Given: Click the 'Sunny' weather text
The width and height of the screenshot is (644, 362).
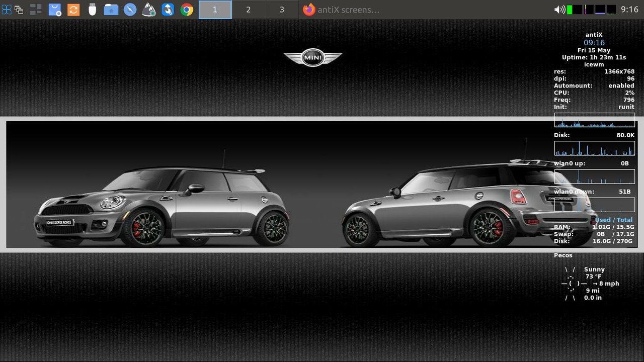Looking at the screenshot, I should 594,269.
